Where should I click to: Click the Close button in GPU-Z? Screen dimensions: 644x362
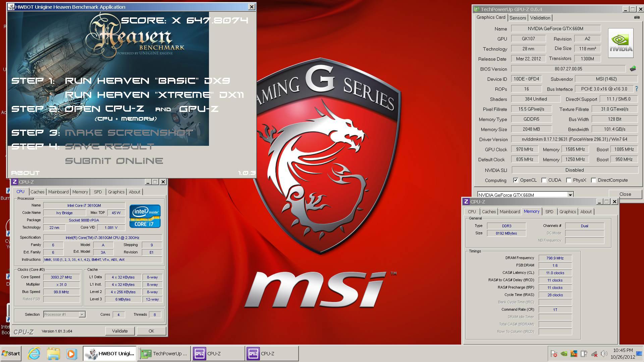click(x=625, y=194)
